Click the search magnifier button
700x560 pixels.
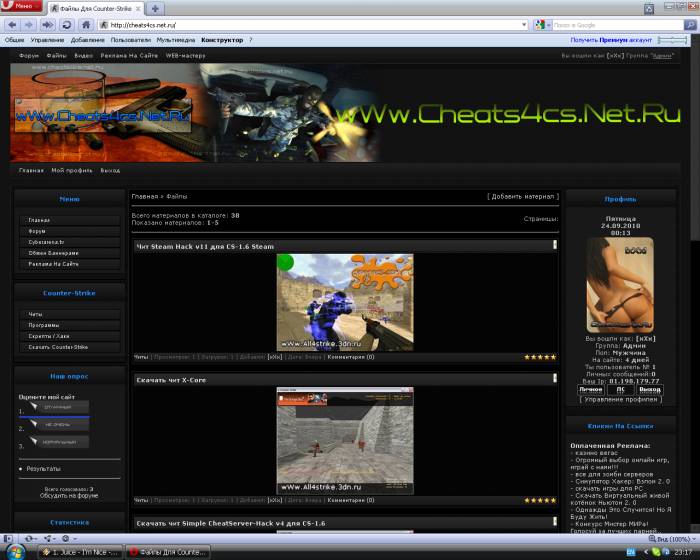pos(690,25)
